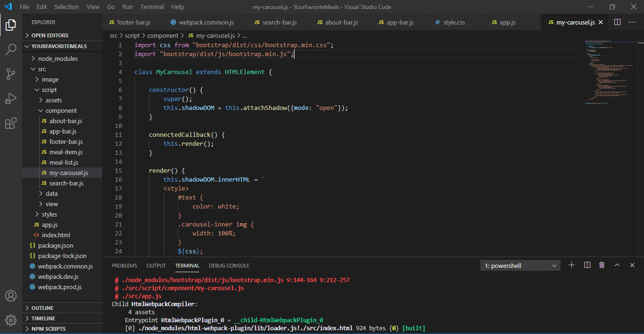Screen dimensions: 644x334
Task: Open the Accounts menu icon
Action: click(11, 296)
